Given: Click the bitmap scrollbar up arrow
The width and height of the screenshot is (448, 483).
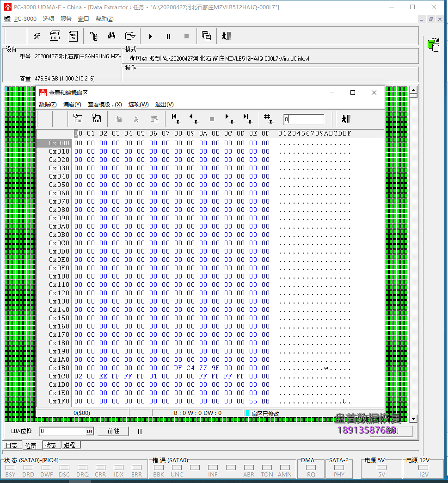Looking at the screenshot, I should (x=413, y=90).
